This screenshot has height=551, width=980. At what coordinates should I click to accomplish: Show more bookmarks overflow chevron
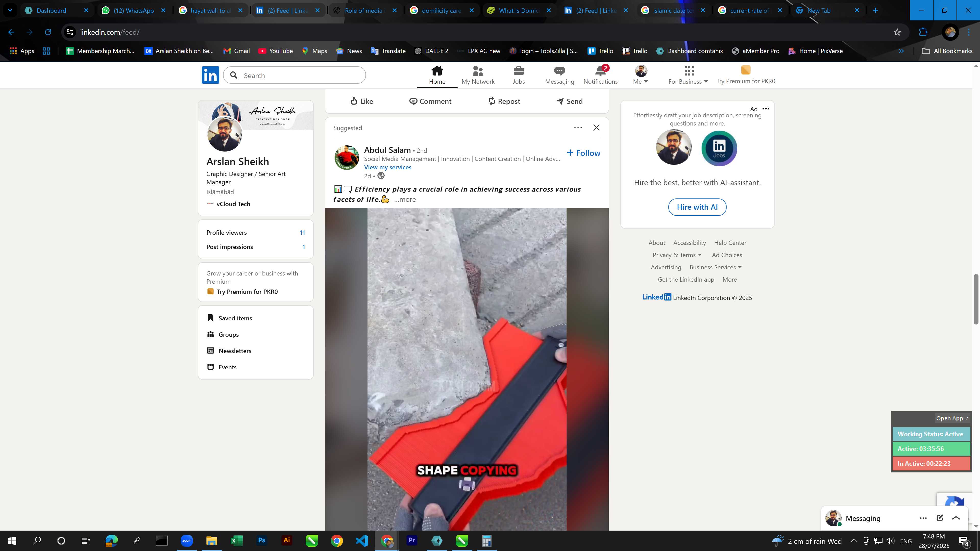901,51
